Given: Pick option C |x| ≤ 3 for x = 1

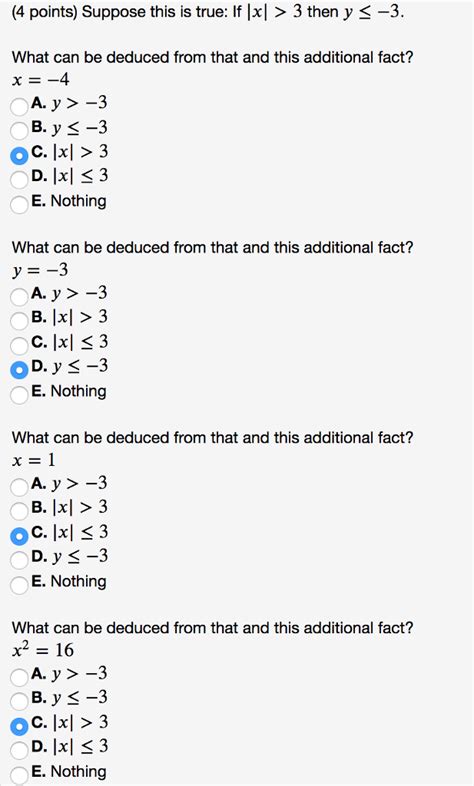Looking at the screenshot, I should point(19,536).
